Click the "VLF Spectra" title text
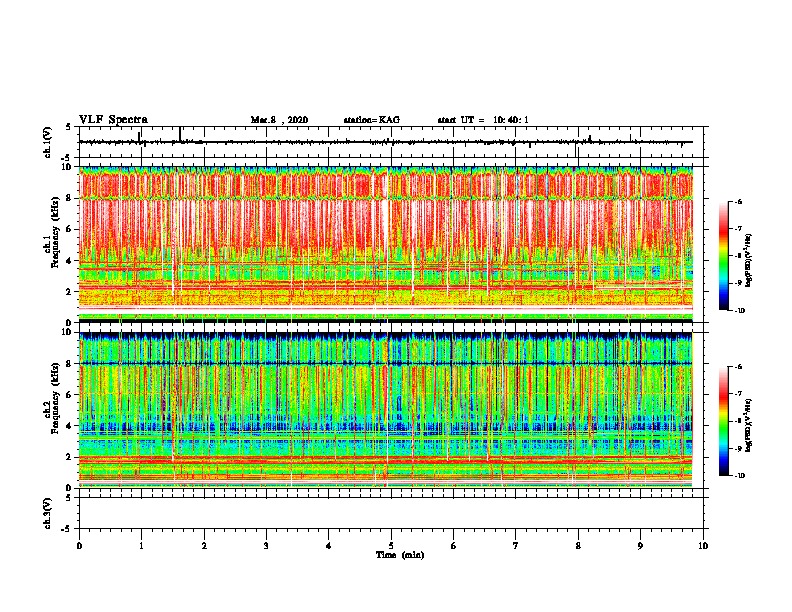Screen dimensions: 792x612 click(113, 120)
